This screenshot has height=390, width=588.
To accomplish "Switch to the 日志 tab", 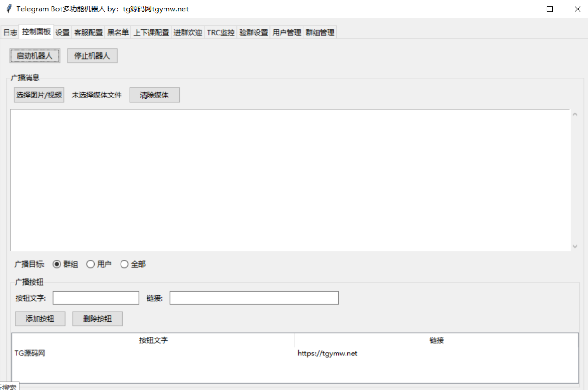I will click(x=10, y=33).
